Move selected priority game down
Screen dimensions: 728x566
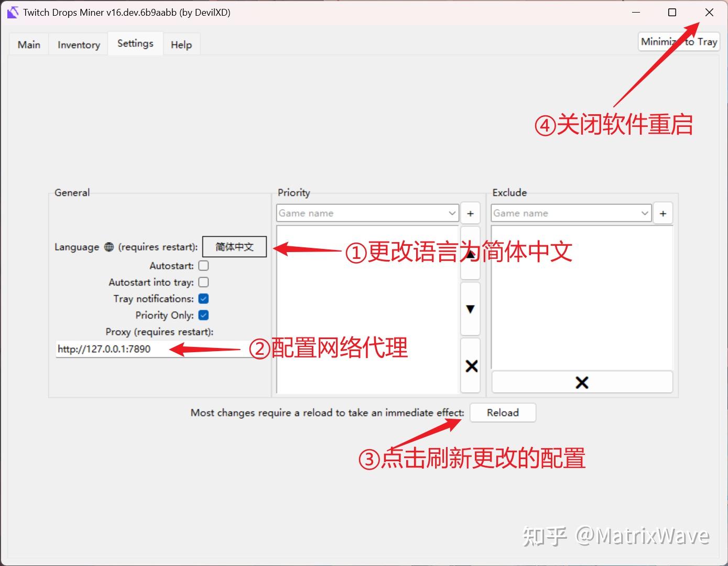click(x=470, y=309)
